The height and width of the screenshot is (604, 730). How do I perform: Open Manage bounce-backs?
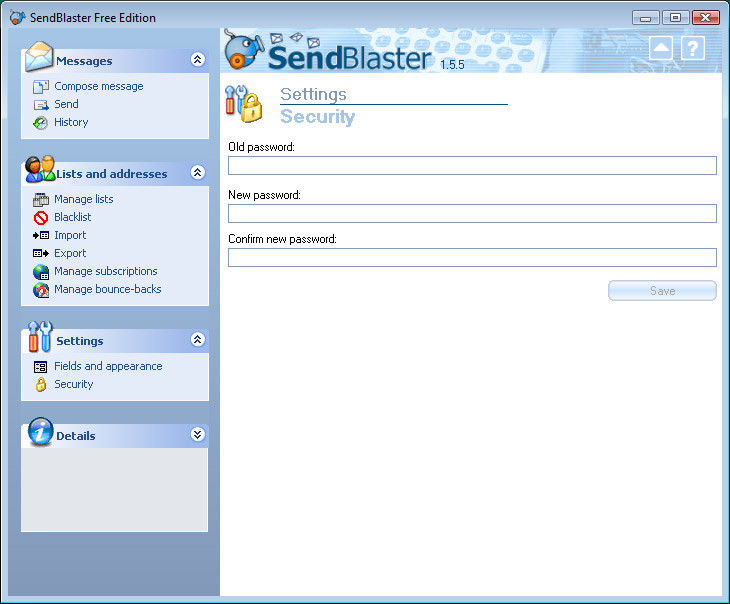pos(108,289)
